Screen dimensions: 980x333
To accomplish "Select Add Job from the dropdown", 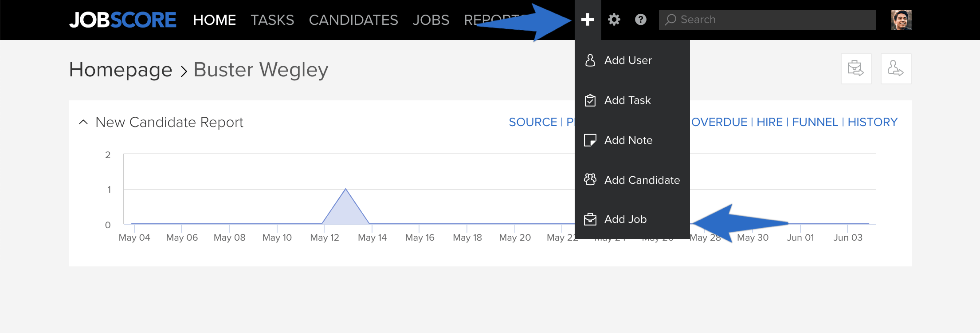I will [x=632, y=219].
